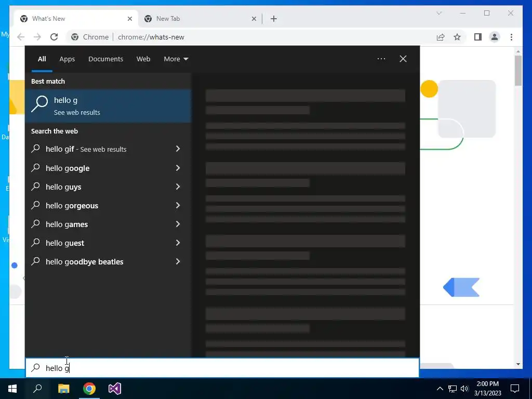Share this page from the address bar
Image resolution: width=532 pixels, height=399 pixels.
pyautogui.click(x=441, y=37)
